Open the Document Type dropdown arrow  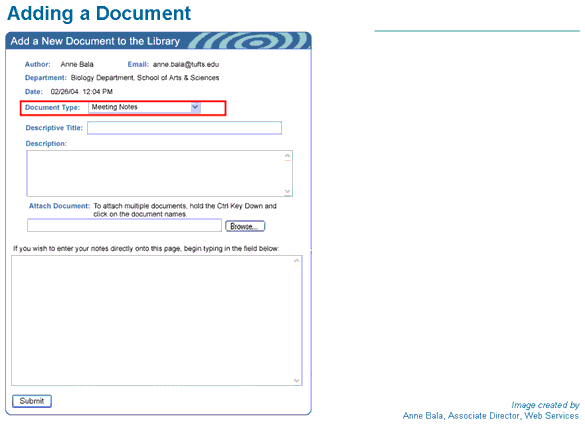(195, 107)
